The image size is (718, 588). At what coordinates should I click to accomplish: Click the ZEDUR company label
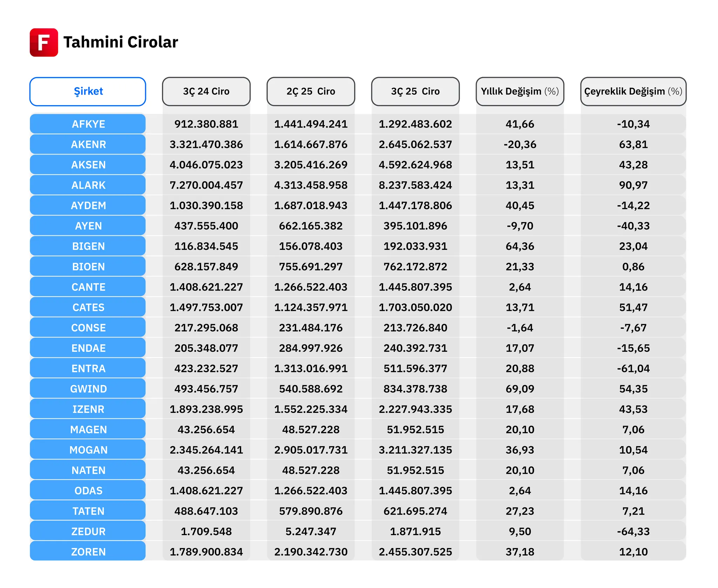point(88,531)
